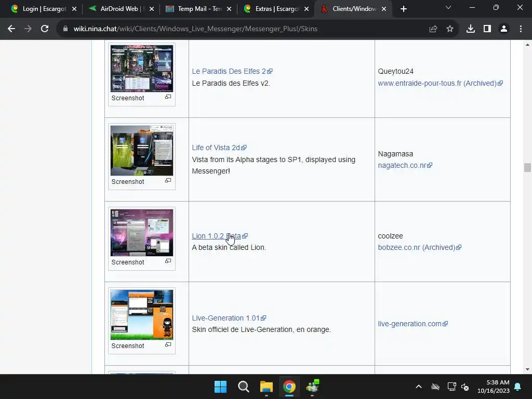Close the Extras | Escargot tab
This screenshot has height=399, width=532.
tap(307, 9)
